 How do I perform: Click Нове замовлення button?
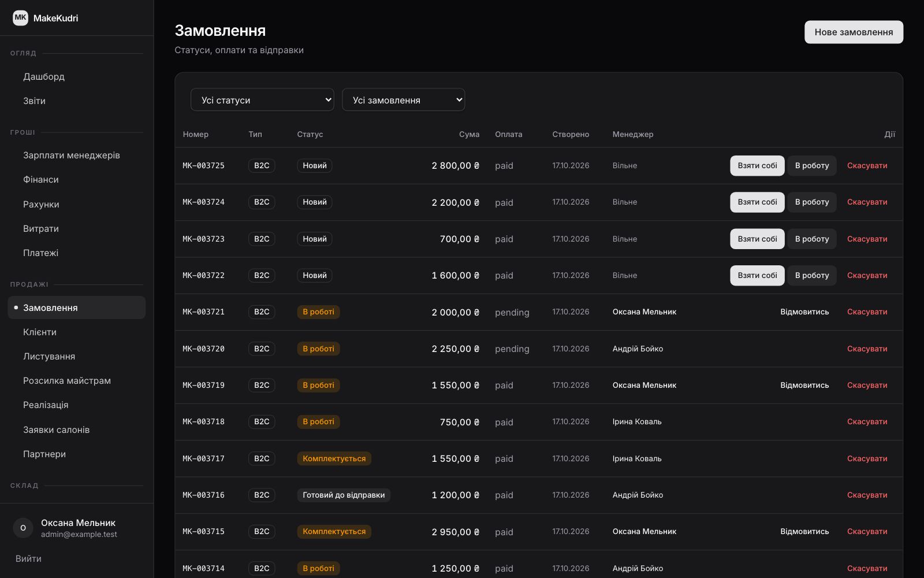pos(854,32)
